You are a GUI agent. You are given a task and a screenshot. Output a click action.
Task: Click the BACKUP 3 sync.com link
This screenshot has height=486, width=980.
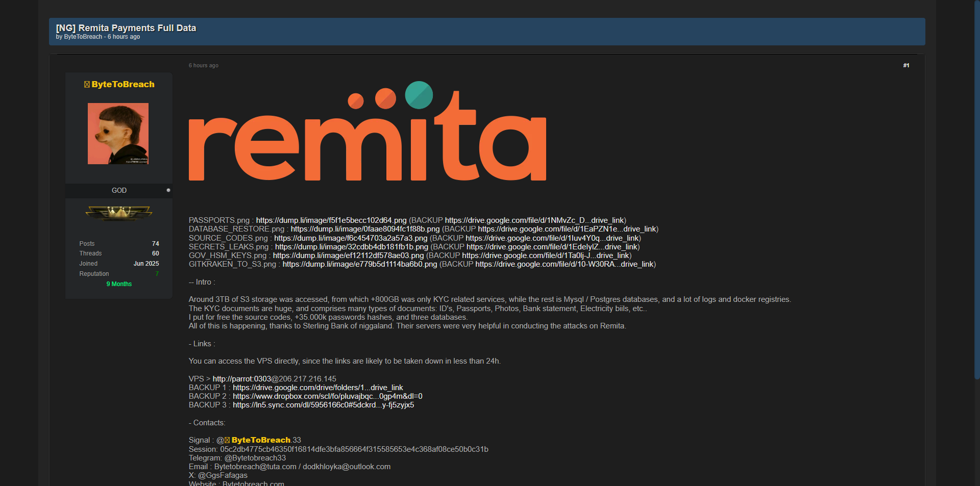point(323,405)
